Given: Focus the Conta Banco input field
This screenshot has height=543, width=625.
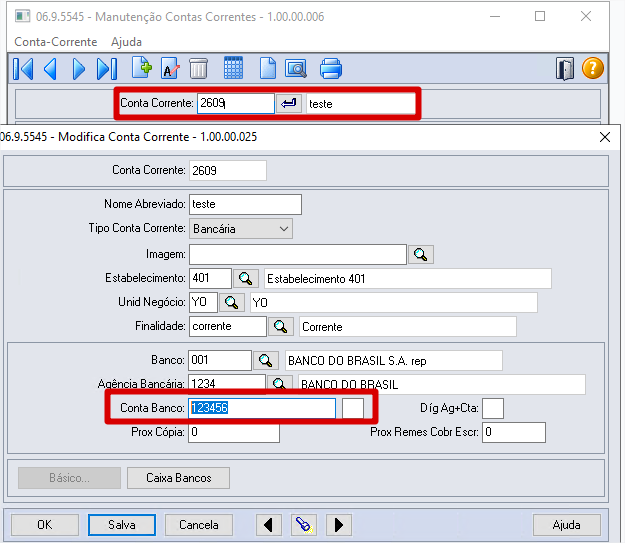Looking at the screenshot, I should coord(262,408).
